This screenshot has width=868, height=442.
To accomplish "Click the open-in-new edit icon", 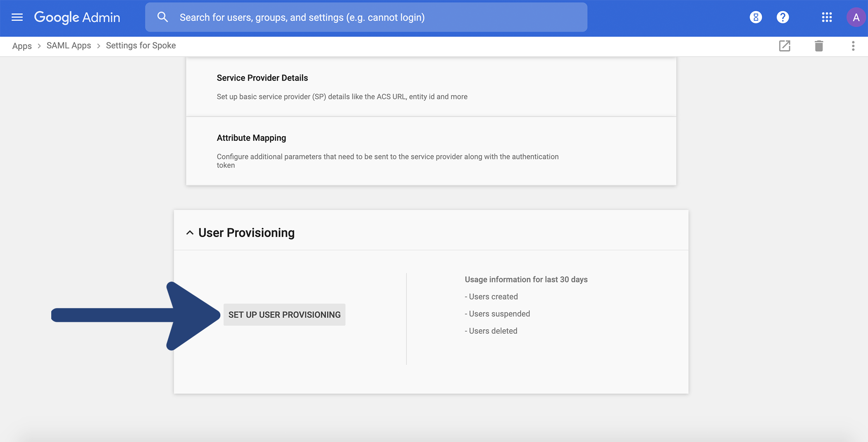I will [x=785, y=46].
